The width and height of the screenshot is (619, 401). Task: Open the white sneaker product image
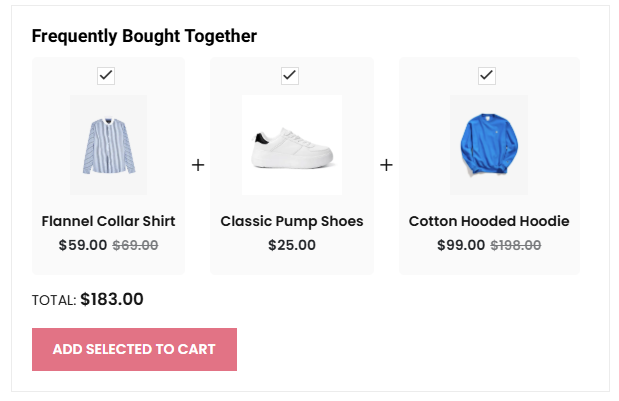click(x=292, y=146)
